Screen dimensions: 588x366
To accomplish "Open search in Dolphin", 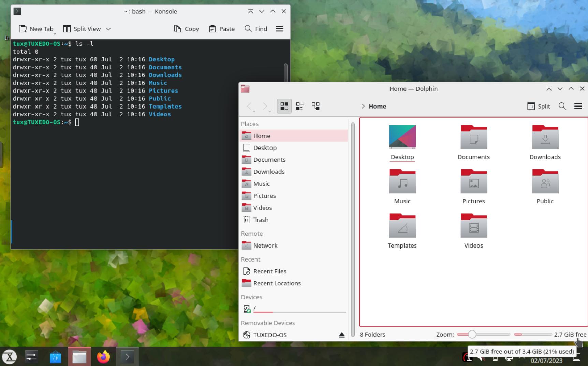I will click(x=562, y=106).
